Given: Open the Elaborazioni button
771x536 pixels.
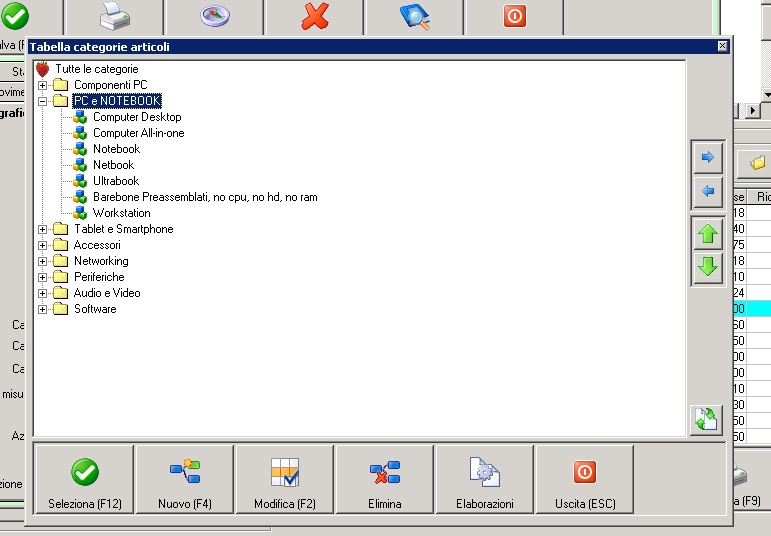Looking at the screenshot, I should tap(484, 479).
